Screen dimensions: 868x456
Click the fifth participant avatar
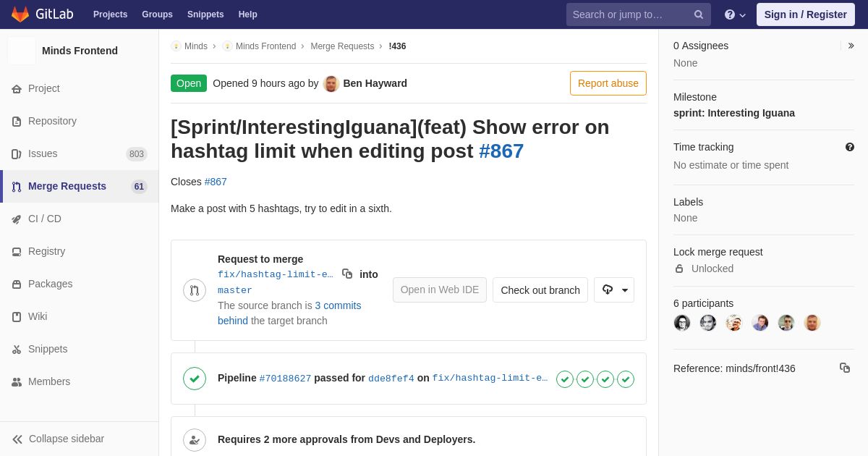(x=786, y=323)
